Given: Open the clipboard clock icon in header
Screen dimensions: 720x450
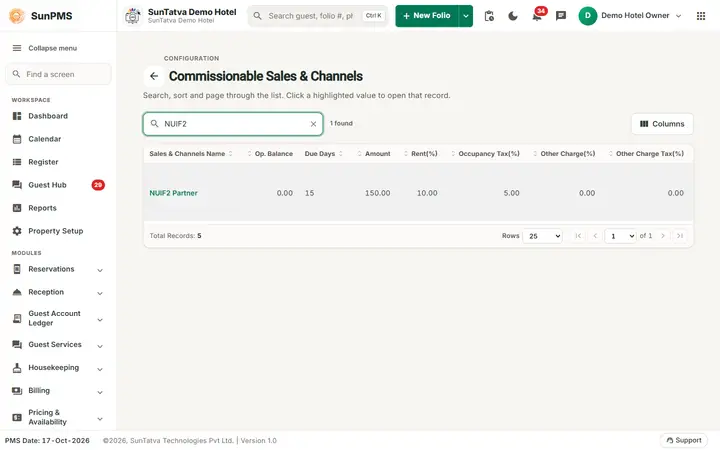Looking at the screenshot, I should pos(489,16).
